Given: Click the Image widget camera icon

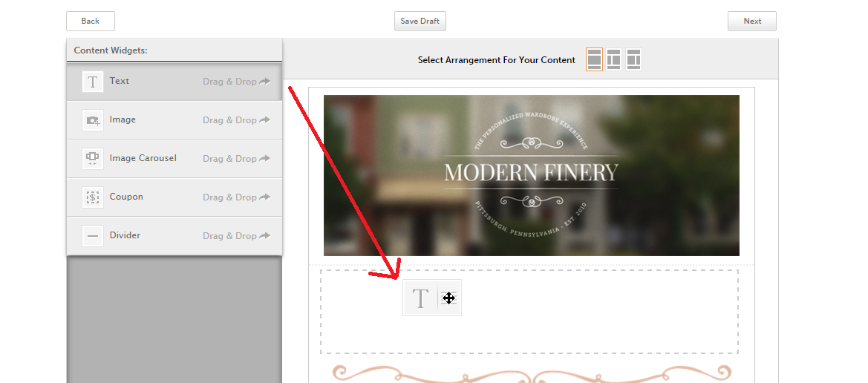Looking at the screenshot, I should click(x=92, y=120).
